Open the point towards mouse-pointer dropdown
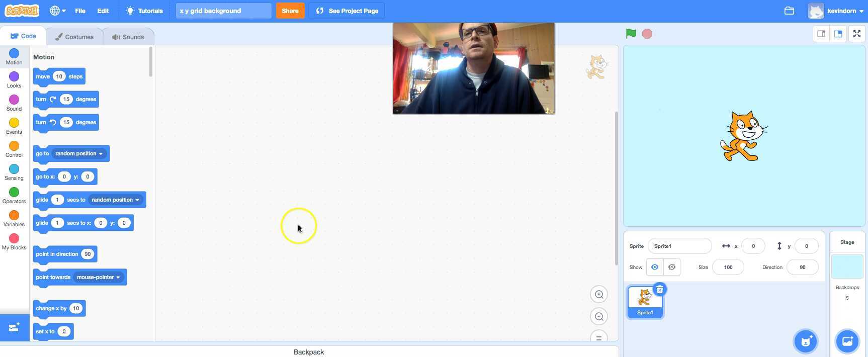Image resolution: width=868 pixels, height=357 pixels. pos(99,277)
